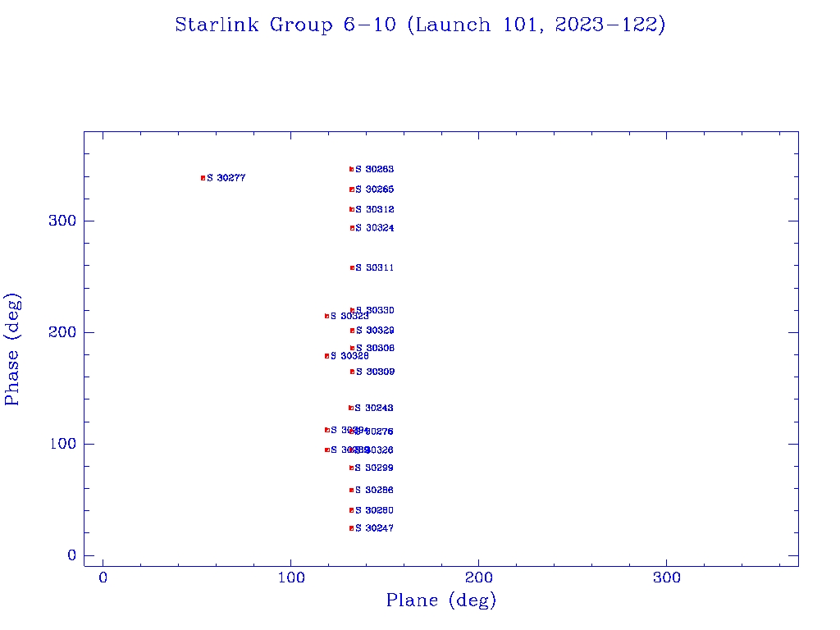The width and height of the screenshot is (840, 630).
Task: Click the satellite label "S 30309"
Action: click(x=375, y=372)
